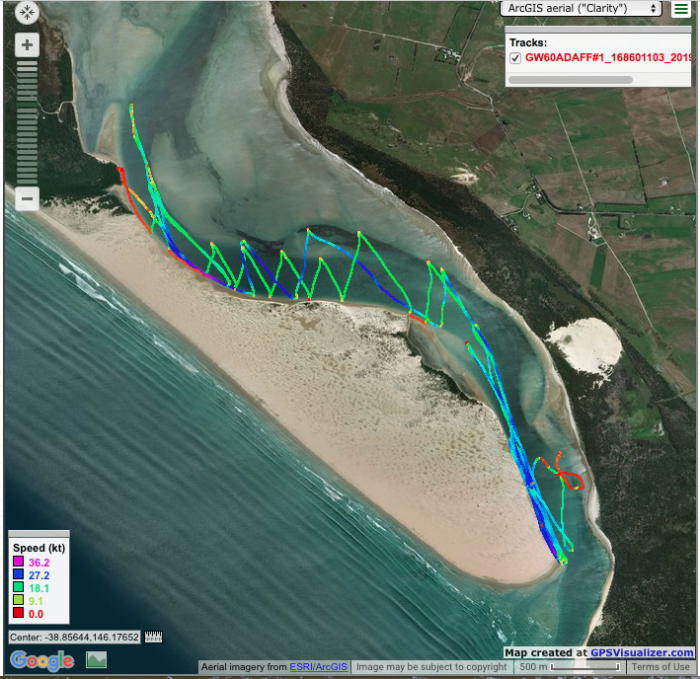Click the red 0.0 speed swatch
The image size is (700, 679).
coord(18,614)
